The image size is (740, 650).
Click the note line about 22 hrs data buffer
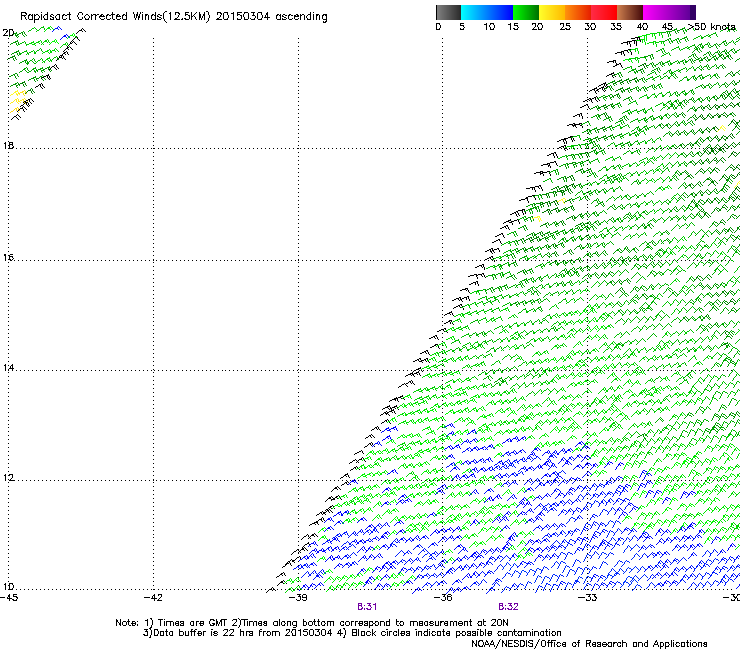(x=352, y=633)
